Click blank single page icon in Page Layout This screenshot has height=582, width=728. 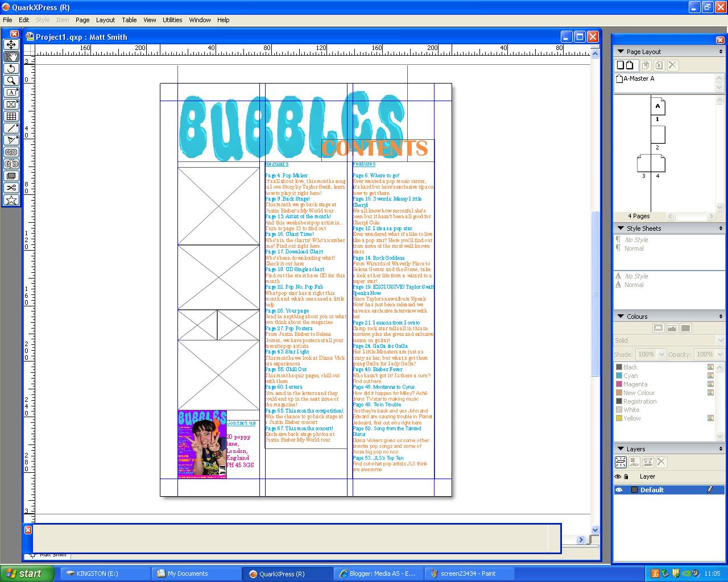point(621,65)
